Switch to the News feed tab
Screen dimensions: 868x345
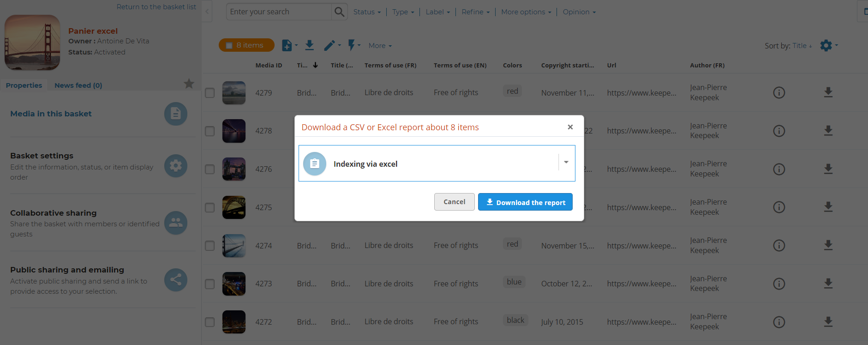(x=78, y=85)
